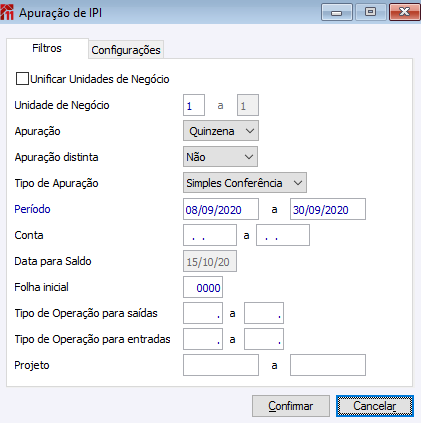Click the Tipo de Operação para saídas label
The width and height of the screenshot is (421, 423).
click(x=86, y=313)
